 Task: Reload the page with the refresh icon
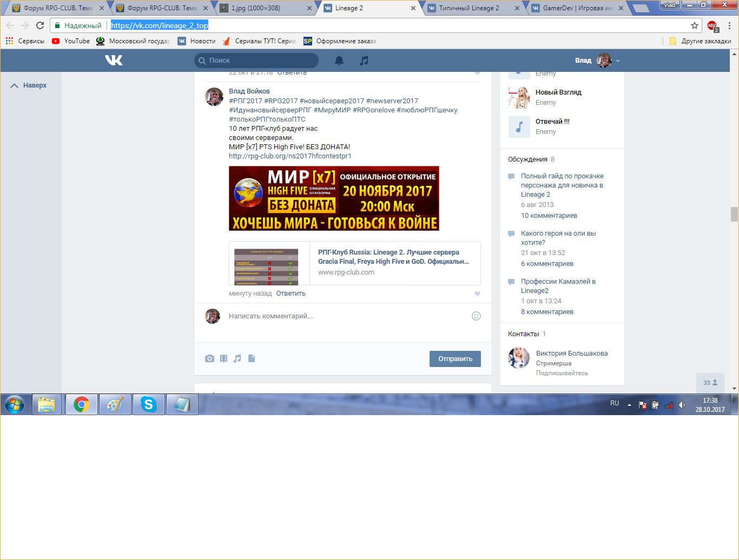(x=40, y=25)
